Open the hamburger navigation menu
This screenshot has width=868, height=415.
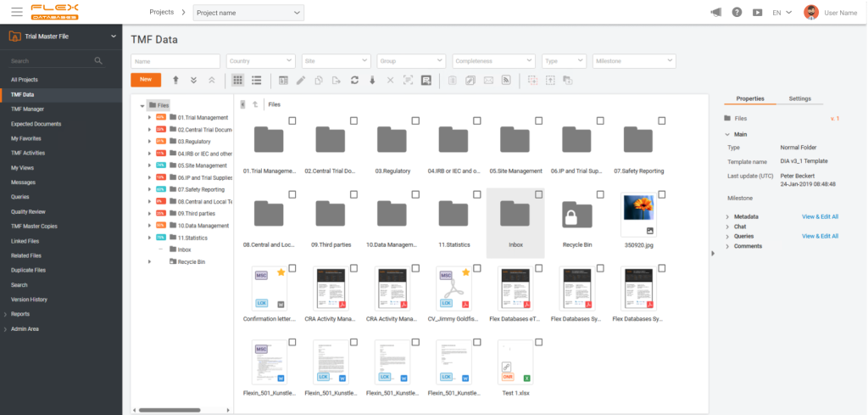click(17, 12)
